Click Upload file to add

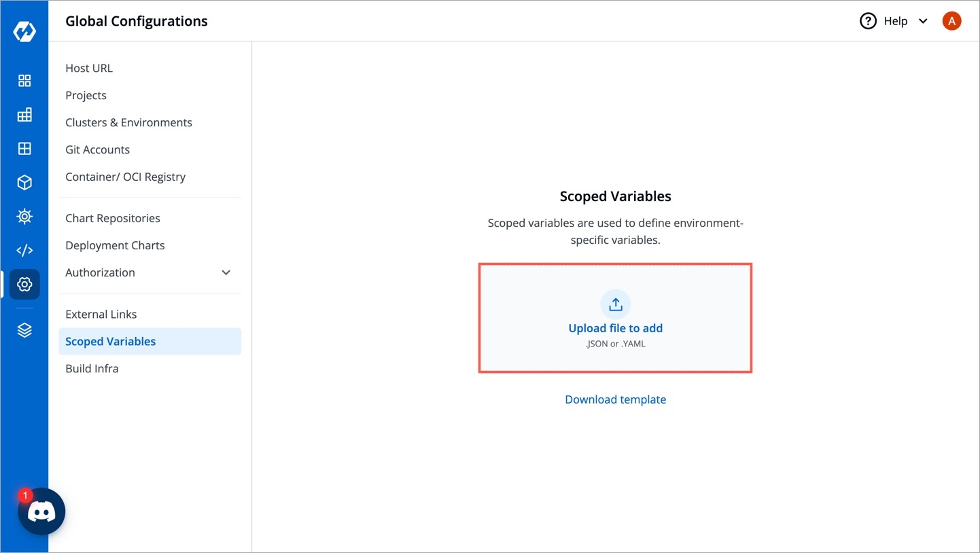pyautogui.click(x=615, y=328)
